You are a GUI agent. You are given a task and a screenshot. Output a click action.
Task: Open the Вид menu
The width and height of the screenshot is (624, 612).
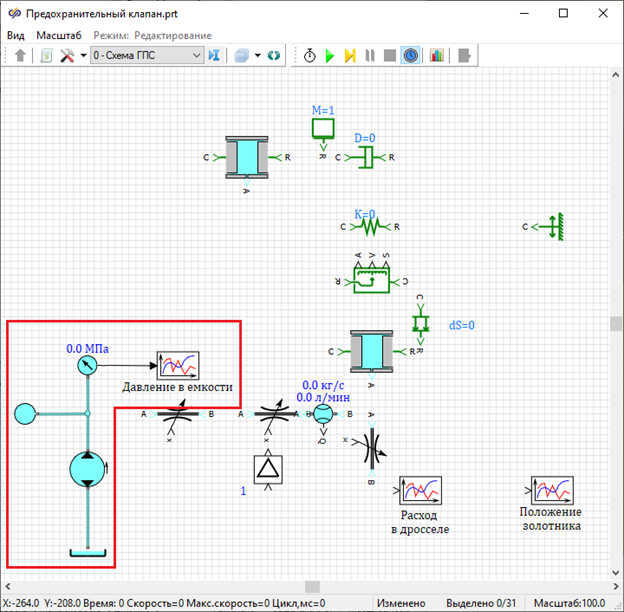pyautogui.click(x=16, y=35)
